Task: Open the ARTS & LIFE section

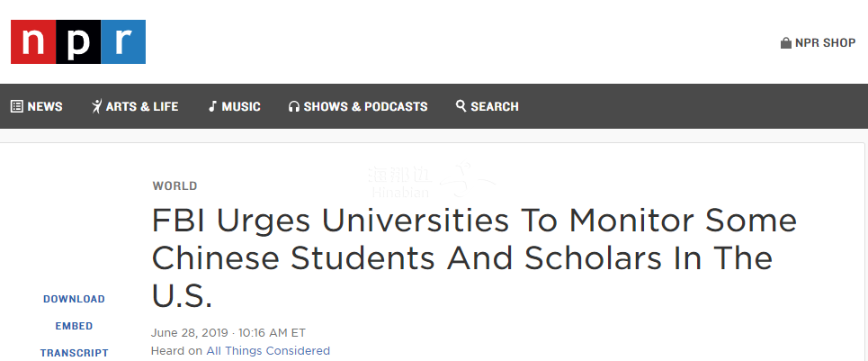Action: click(142, 106)
